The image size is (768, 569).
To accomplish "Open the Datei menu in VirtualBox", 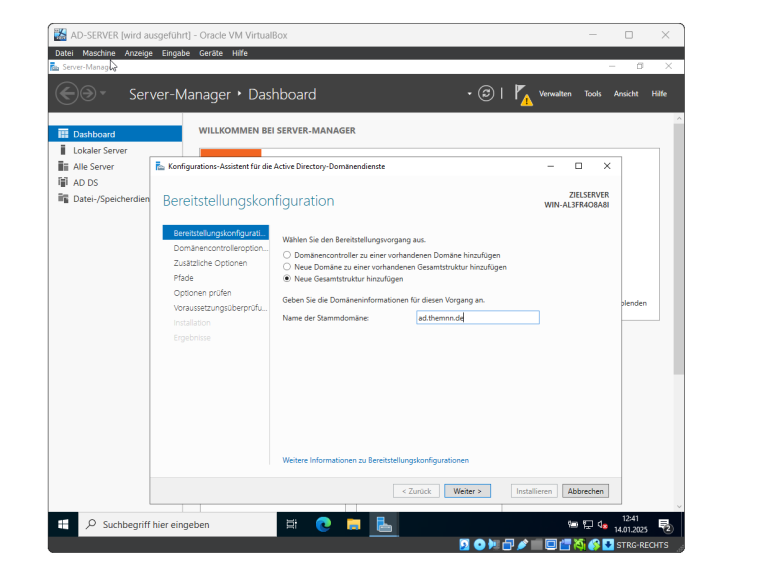I will coord(64,53).
